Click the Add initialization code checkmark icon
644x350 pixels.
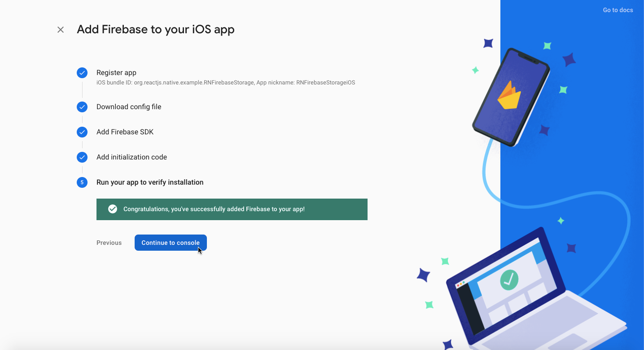click(x=82, y=157)
